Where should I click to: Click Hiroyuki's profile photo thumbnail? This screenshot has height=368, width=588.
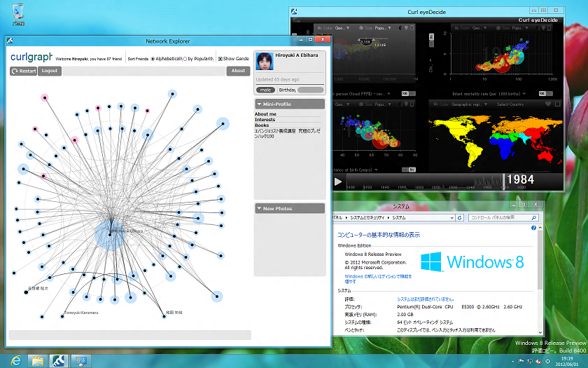point(265,62)
